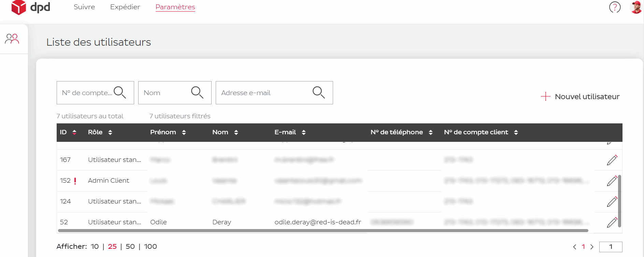Edit user 124 with pencil icon
Viewport: 644px width, 257px height.
click(612, 201)
